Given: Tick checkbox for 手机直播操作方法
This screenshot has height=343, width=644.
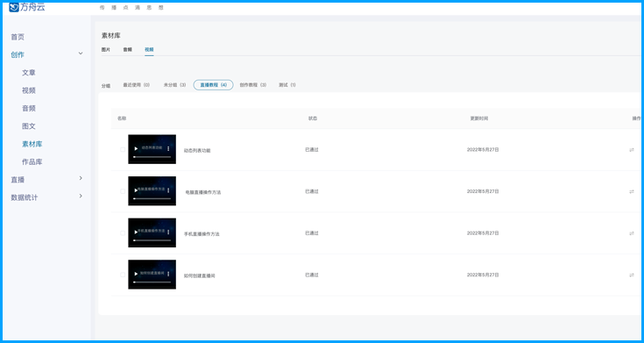Looking at the screenshot, I should [123, 232].
